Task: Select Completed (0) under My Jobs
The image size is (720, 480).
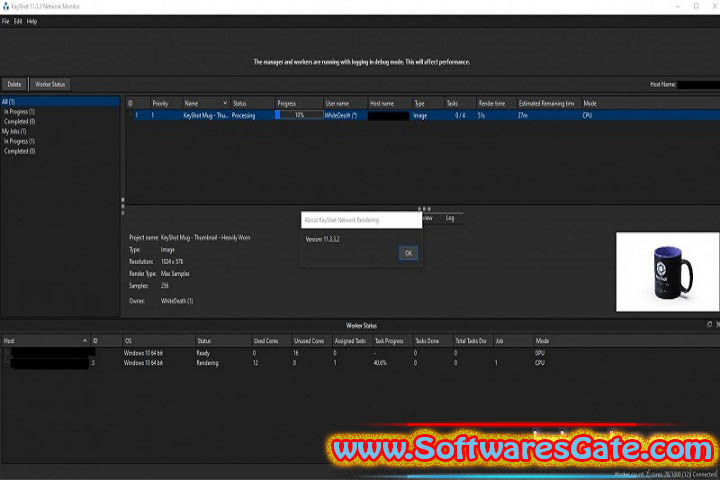Action: 20,151
